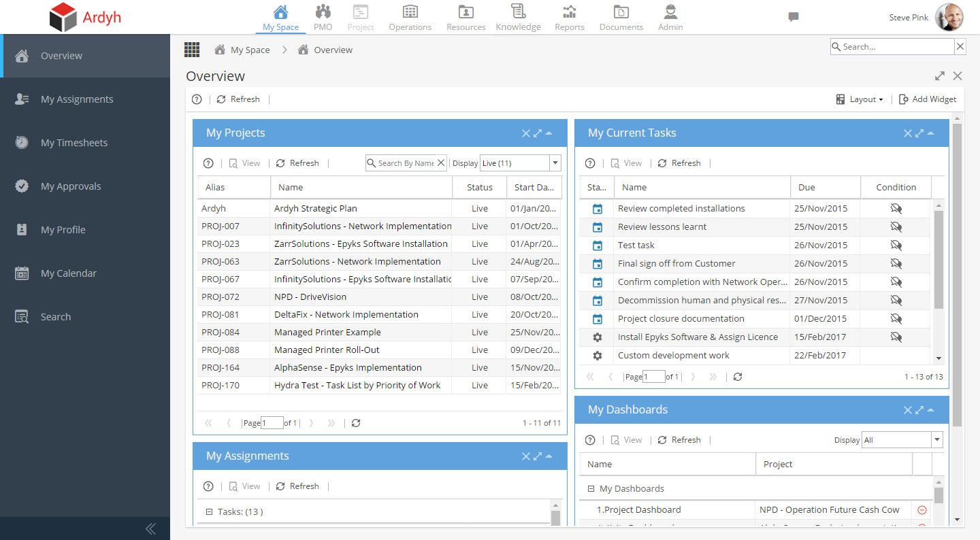
Task: Refresh the My Projects widget
Action: point(297,163)
